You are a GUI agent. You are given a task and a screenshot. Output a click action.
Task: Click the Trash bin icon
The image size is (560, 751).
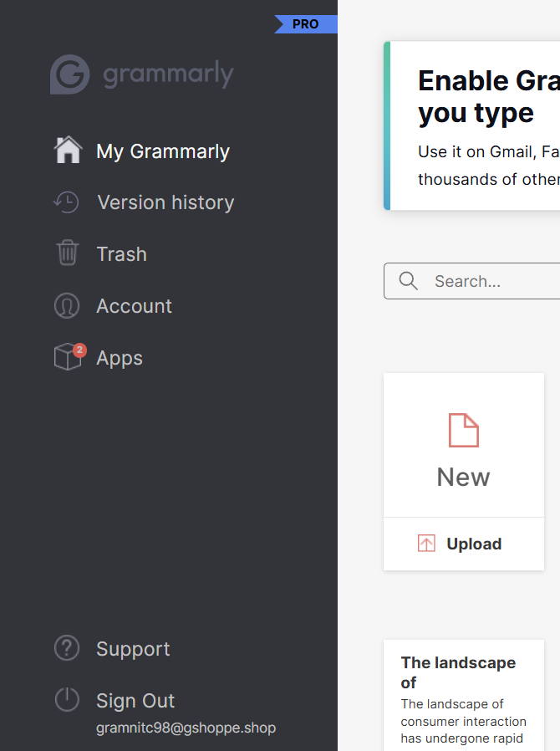68,253
